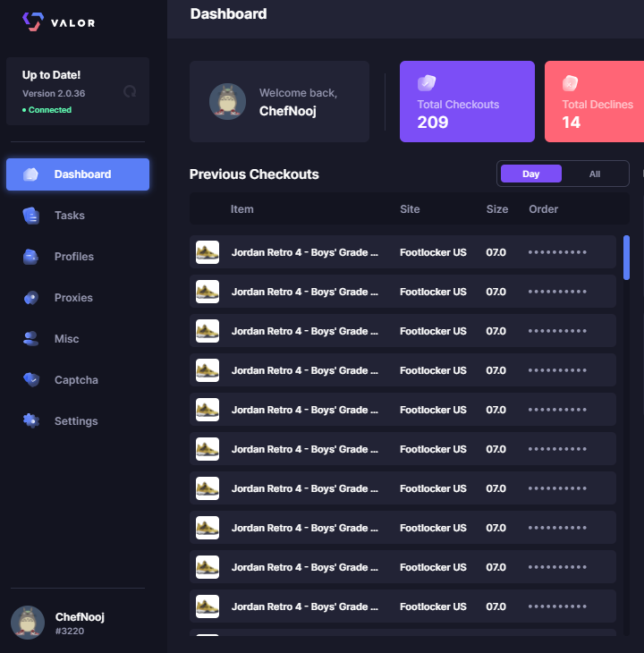The height and width of the screenshot is (653, 644).
Task: Go to Profiles via its sidebar icon
Action: click(30, 257)
